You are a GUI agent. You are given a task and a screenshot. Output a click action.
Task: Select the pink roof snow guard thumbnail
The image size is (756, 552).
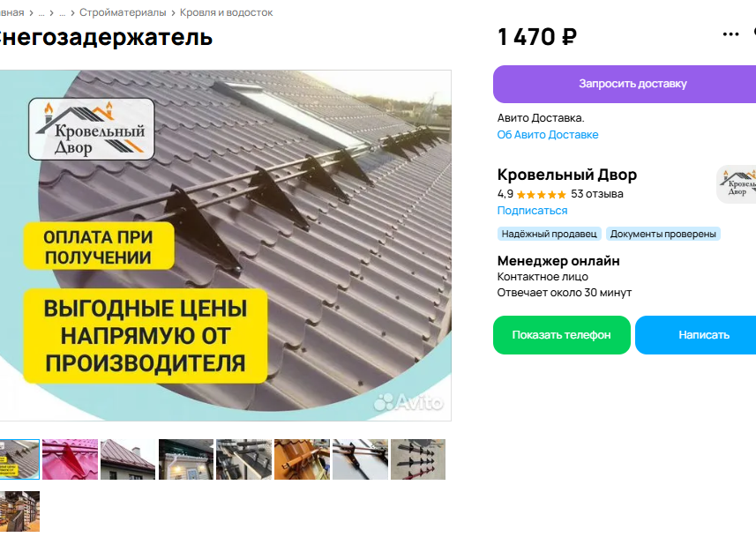pyautogui.click(x=70, y=459)
